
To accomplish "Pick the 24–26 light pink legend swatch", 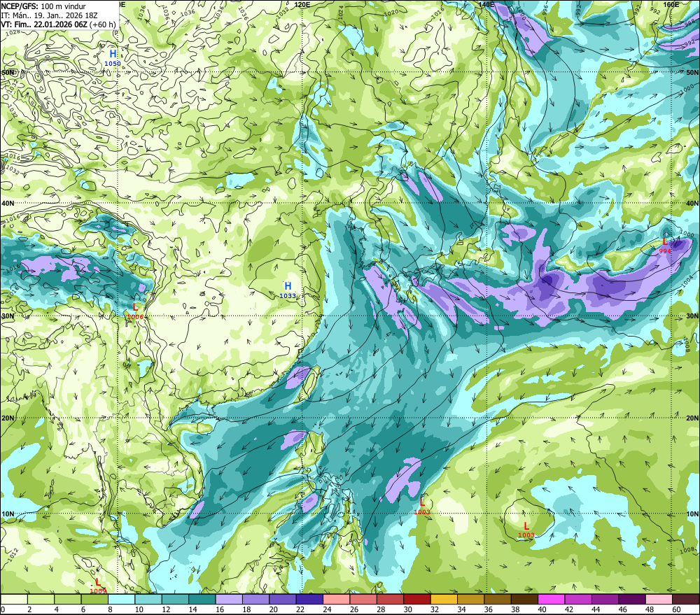I will pos(337,600).
